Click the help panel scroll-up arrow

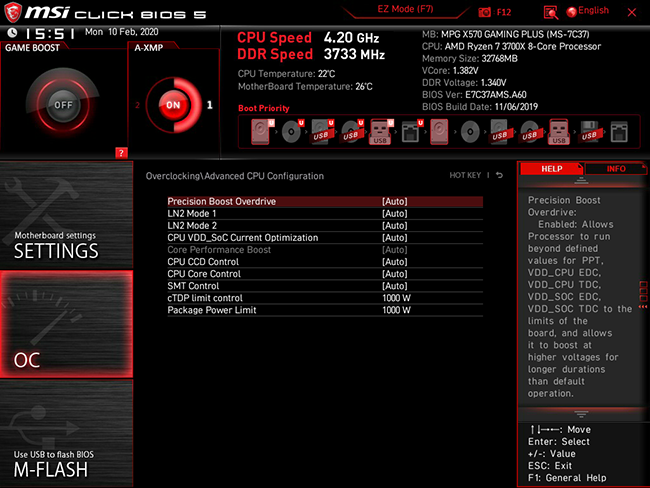(581, 180)
